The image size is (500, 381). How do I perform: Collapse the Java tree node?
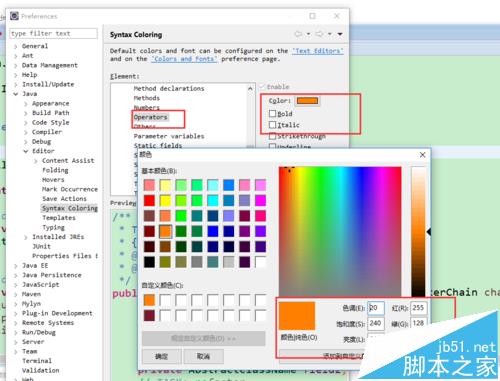tap(16, 94)
